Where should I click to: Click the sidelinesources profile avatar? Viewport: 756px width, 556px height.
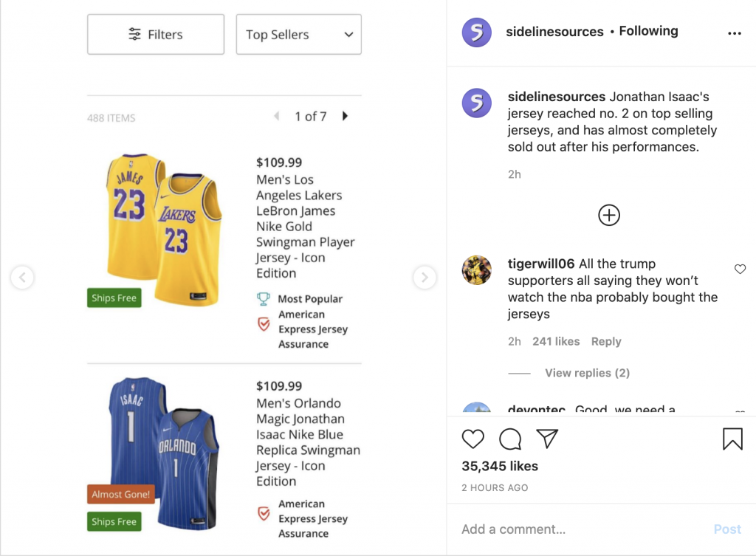(x=476, y=31)
